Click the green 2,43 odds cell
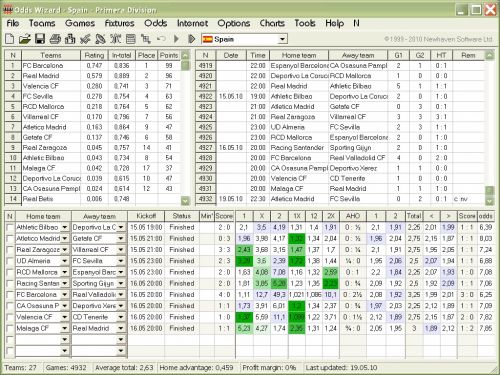500x375 pixels. 244,250
